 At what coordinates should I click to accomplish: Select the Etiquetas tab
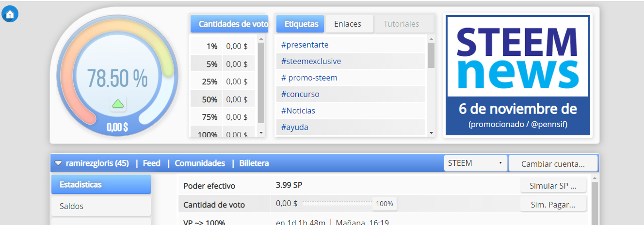pyautogui.click(x=301, y=24)
